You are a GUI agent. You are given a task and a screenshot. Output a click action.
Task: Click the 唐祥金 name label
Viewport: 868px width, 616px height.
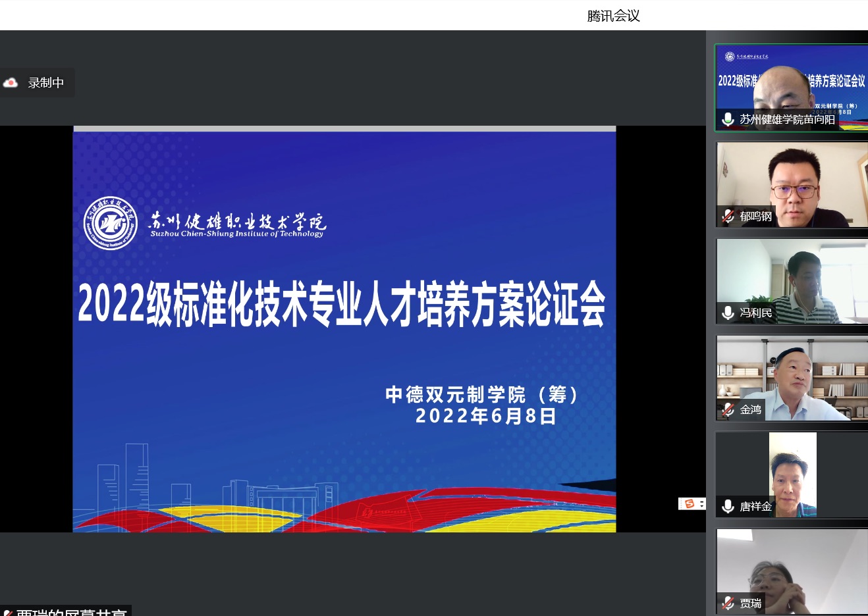(755, 506)
